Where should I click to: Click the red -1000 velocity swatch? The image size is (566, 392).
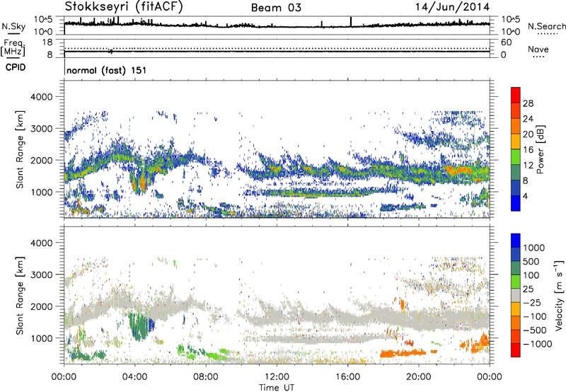click(516, 350)
